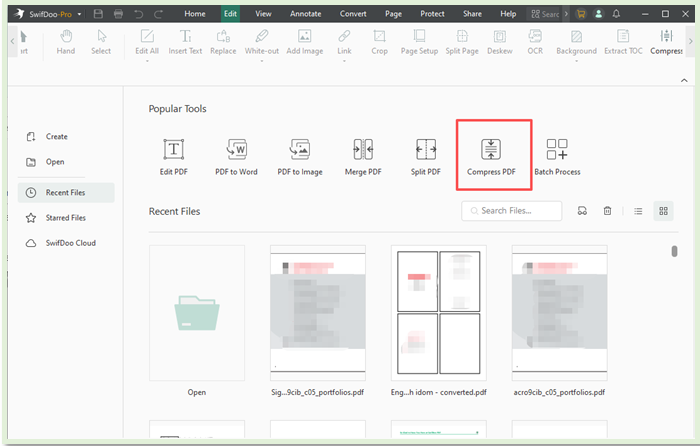Show Starred Files list
The image size is (700, 446).
point(56,218)
